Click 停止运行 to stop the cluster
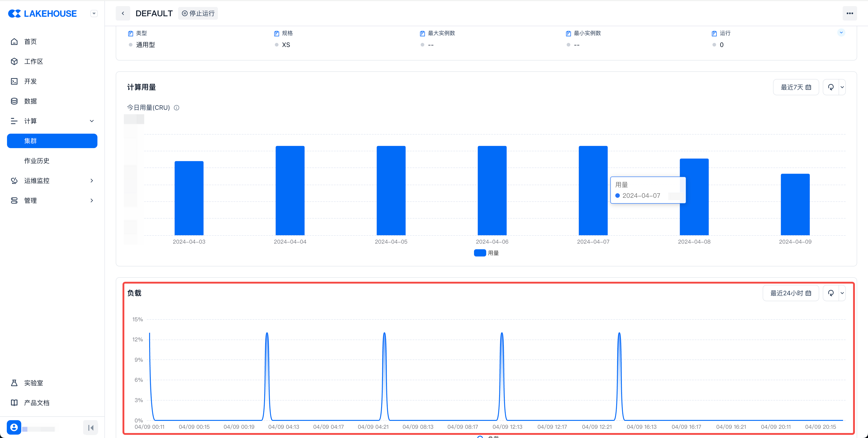This screenshot has width=868, height=438. (x=198, y=14)
